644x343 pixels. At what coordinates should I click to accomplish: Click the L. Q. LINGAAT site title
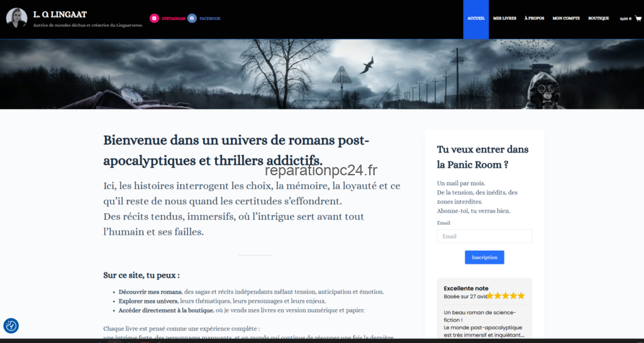pos(60,15)
